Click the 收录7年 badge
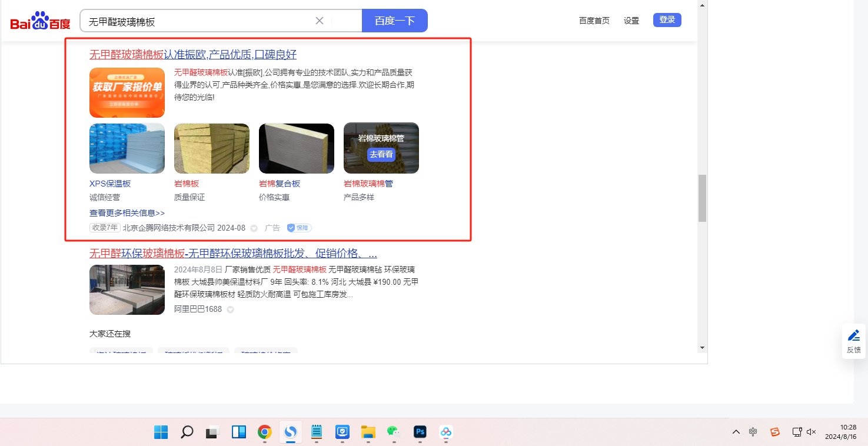Screen dimensions: 868x446 pyautogui.click(x=105, y=228)
